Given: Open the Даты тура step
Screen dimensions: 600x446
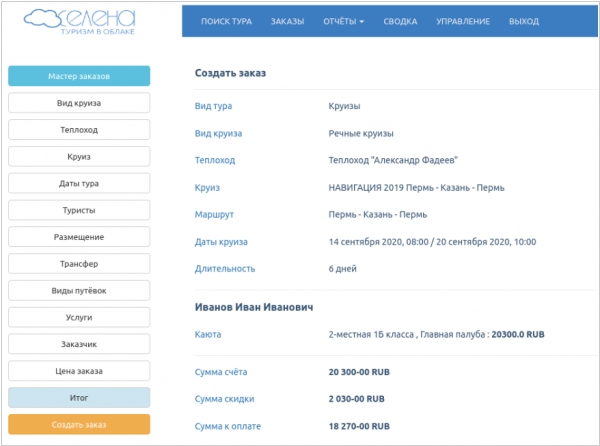Looking at the screenshot, I should point(79,183).
